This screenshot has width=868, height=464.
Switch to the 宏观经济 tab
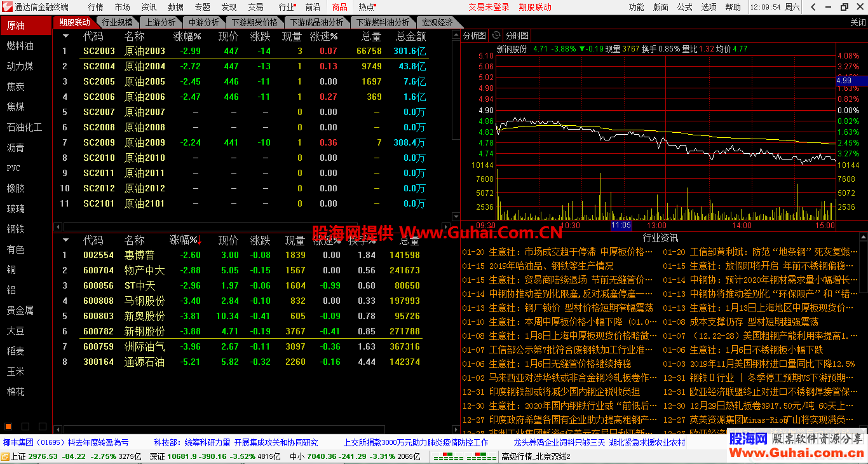(437, 22)
